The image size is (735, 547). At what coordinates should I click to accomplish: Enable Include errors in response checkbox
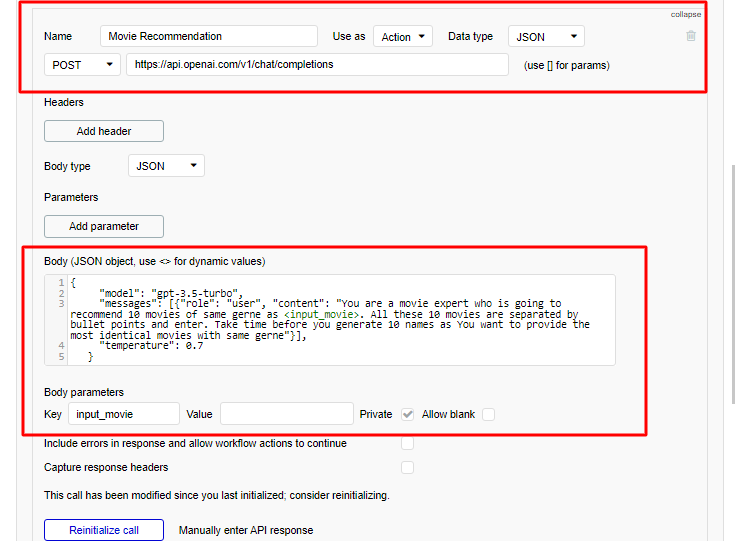point(407,443)
